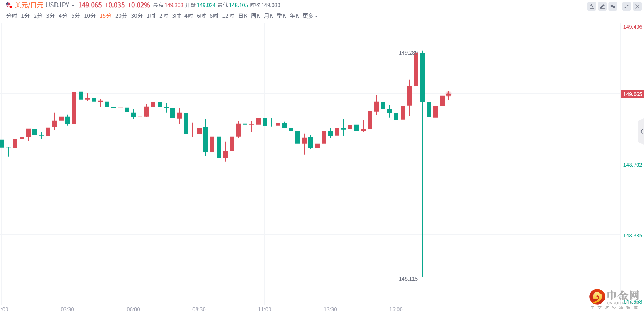This screenshot has height=314, width=644.
Task: Switch to the 日K daily chart
Action: pyautogui.click(x=242, y=16)
